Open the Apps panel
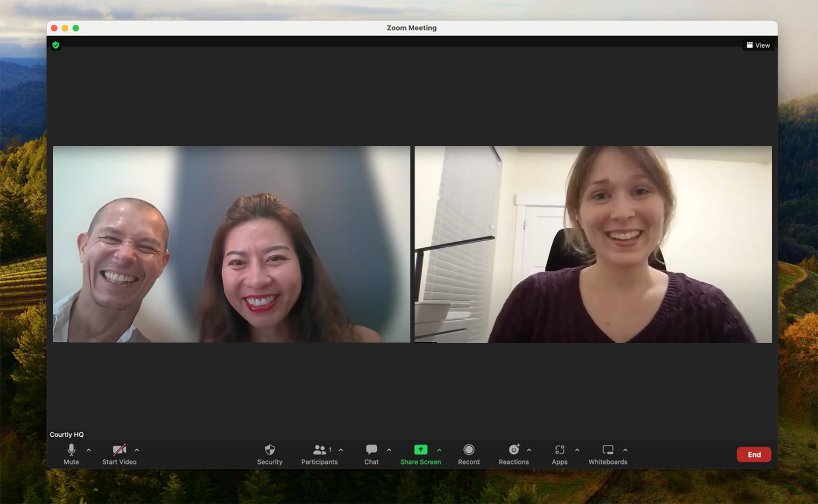Image resolution: width=818 pixels, height=504 pixels. click(560, 454)
